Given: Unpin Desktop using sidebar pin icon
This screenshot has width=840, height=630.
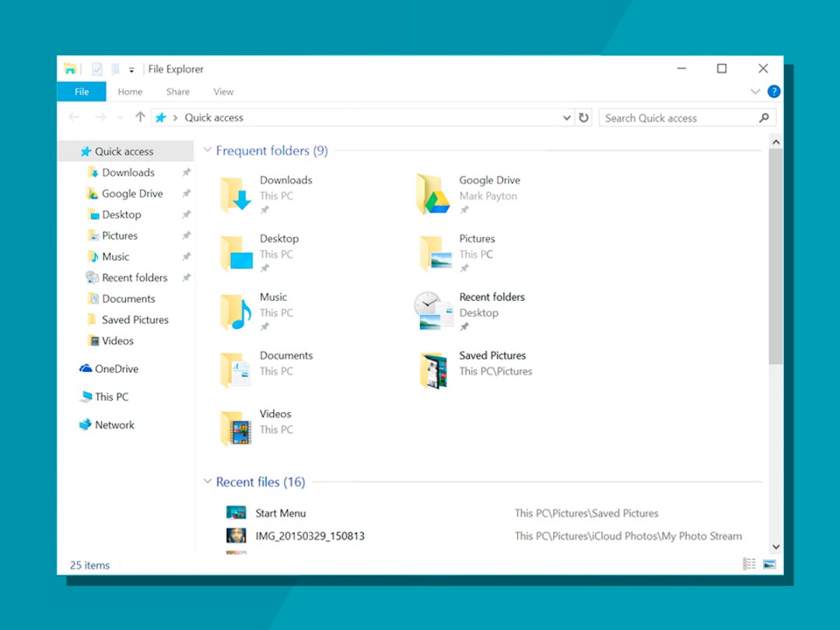Looking at the screenshot, I should coord(186,215).
